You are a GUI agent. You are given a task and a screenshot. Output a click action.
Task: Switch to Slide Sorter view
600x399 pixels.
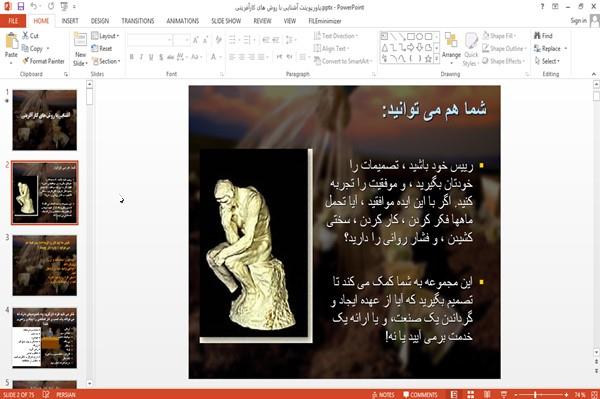point(470,394)
